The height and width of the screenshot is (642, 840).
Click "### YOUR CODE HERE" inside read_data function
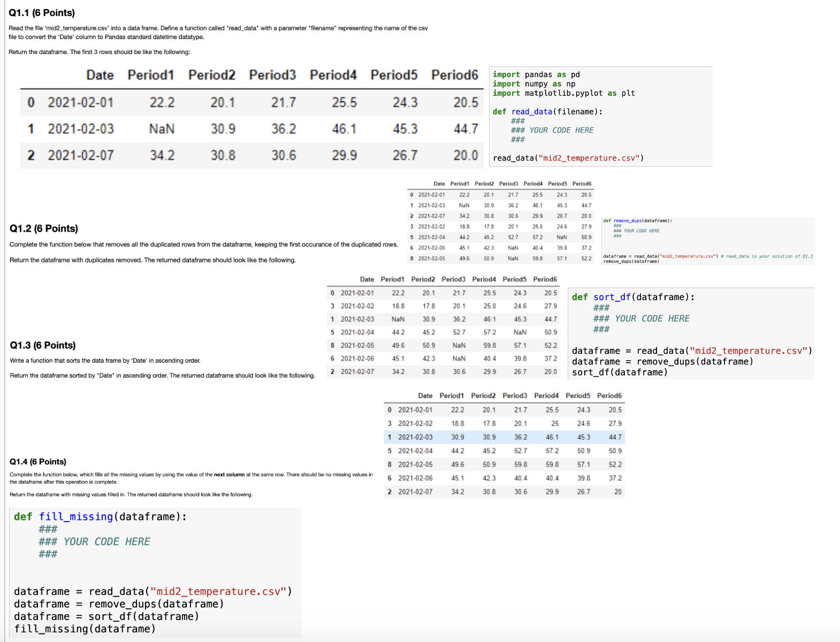(x=552, y=130)
